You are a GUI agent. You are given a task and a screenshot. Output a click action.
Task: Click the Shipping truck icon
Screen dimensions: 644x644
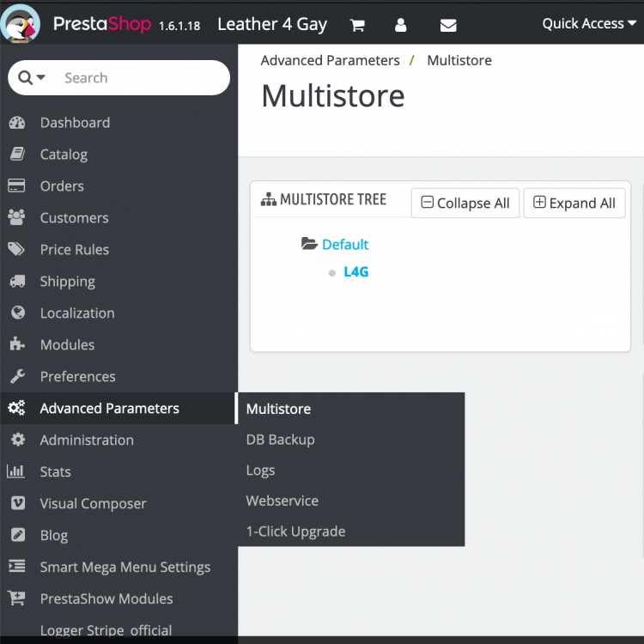(x=17, y=281)
